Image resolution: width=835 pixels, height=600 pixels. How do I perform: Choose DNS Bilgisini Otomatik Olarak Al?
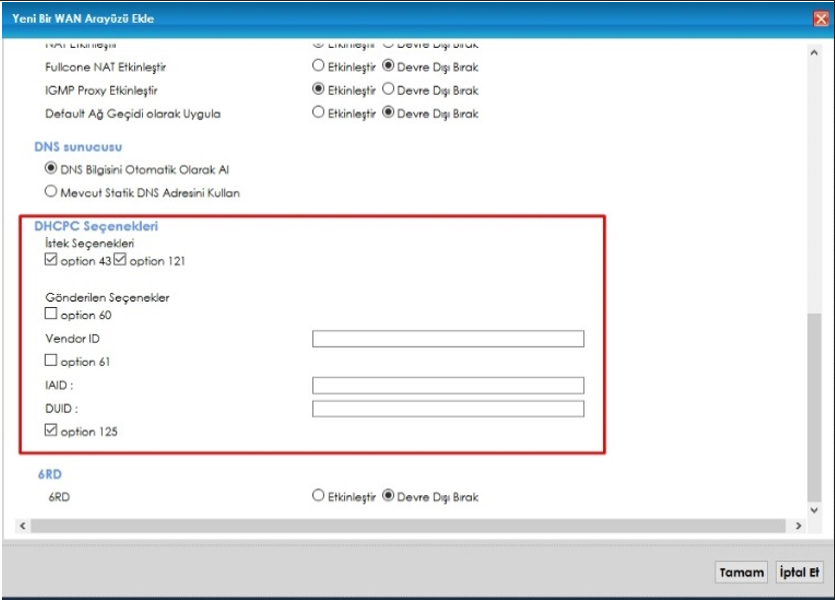(x=51, y=168)
